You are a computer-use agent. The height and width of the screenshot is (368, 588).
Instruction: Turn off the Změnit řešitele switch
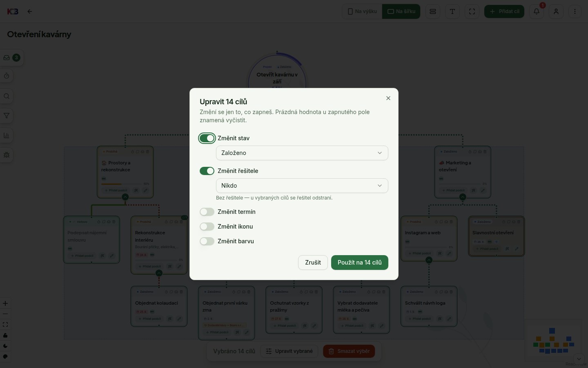point(207,171)
